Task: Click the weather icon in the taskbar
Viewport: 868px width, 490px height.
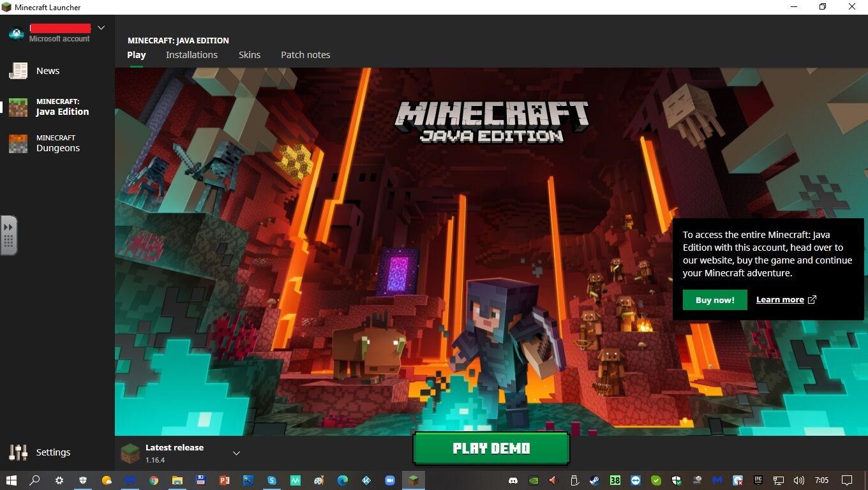Action: [107, 480]
